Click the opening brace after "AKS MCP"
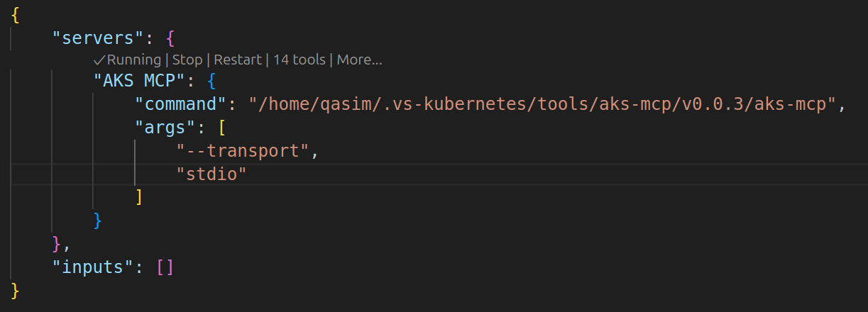Screen dimensions: 868x312 pyautogui.click(x=211, y=80)
